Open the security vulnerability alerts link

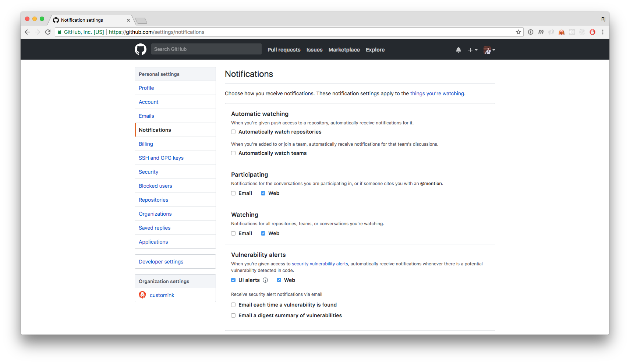[x=319, y=264]
